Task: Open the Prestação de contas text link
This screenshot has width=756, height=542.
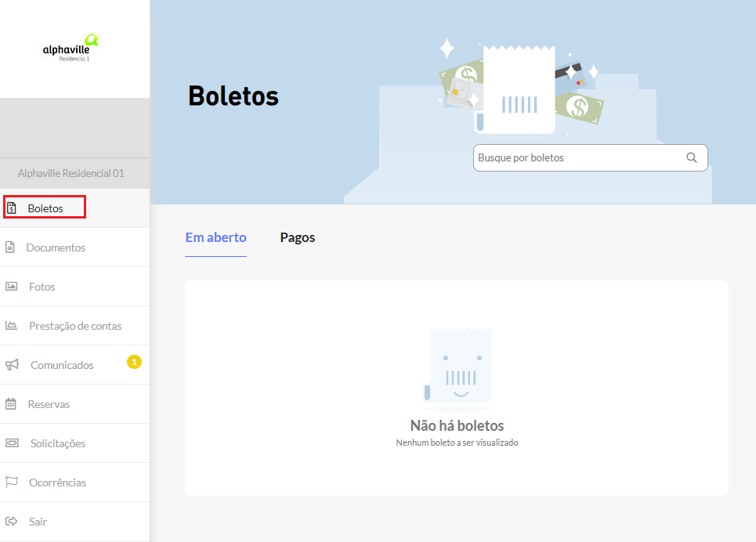Action: click(x=75, y=326)
